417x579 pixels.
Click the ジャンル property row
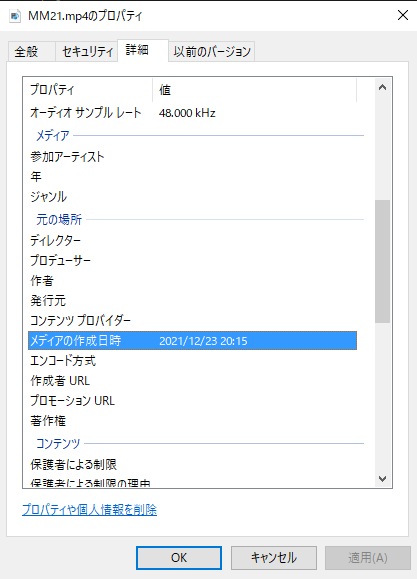(192, 197)
